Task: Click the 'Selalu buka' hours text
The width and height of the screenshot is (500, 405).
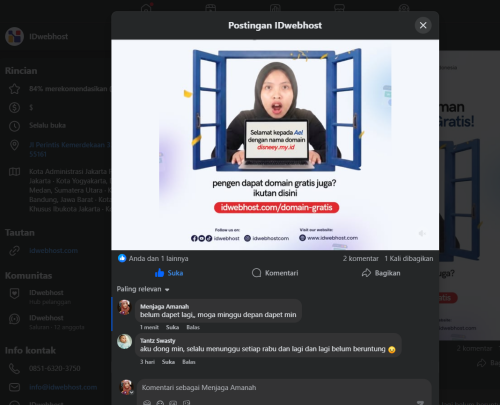Action: point(47,126)
